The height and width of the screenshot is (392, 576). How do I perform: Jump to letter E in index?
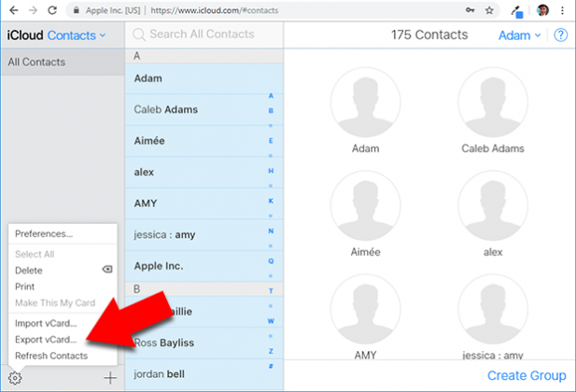pyautogui.click(x=271, y=141)
